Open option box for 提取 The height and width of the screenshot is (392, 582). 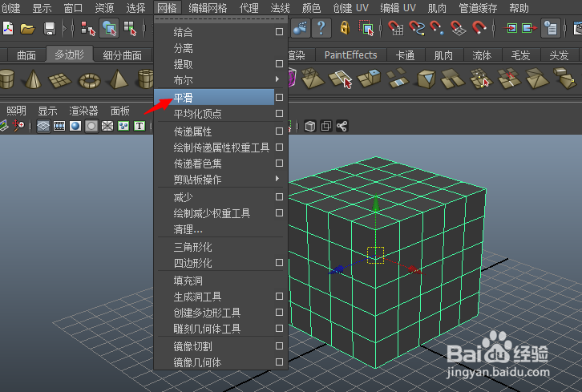[x=279, y=64]
